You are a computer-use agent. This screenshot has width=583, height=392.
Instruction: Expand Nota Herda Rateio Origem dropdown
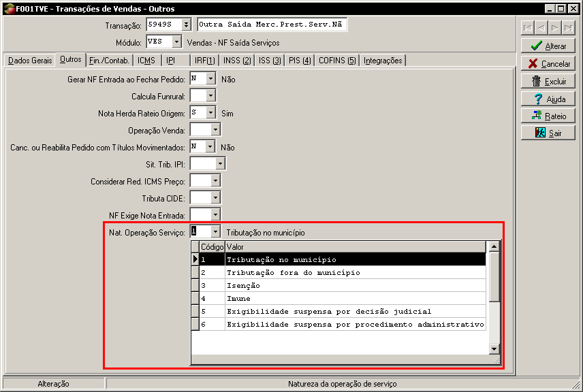pyautogui.click(x=211, y=113)
